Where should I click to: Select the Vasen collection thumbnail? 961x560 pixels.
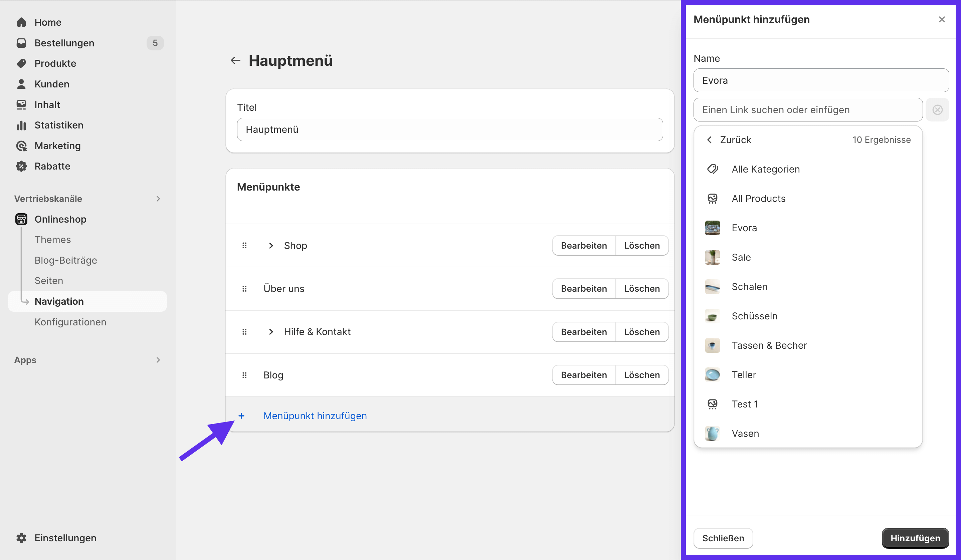[712, 434]
